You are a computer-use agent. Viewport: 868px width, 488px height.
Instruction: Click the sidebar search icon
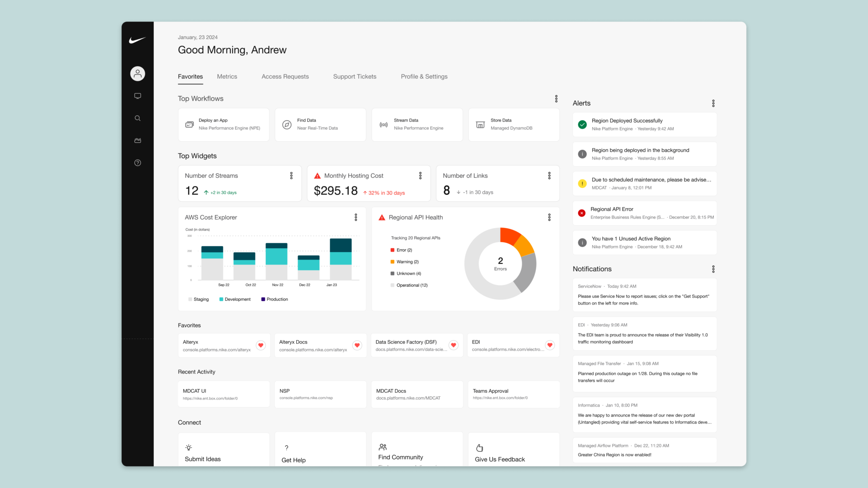point(137,118)
